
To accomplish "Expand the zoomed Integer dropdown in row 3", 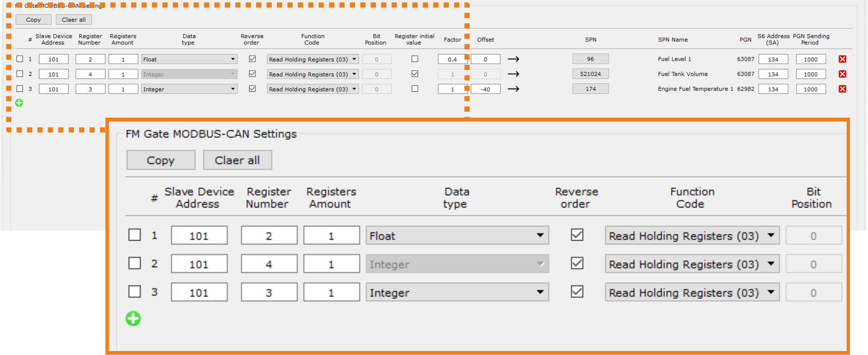I will [457, 292].
